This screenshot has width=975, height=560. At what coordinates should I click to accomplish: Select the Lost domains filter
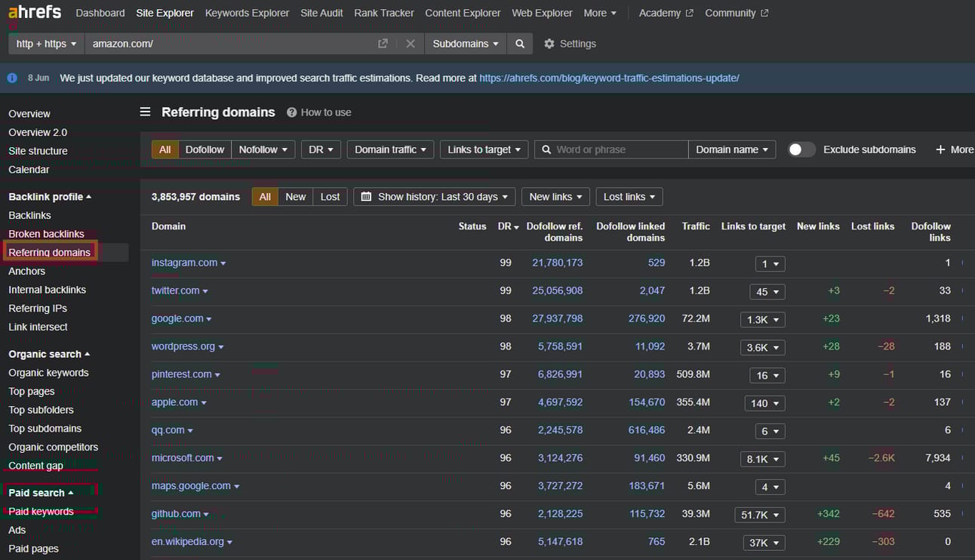[330, 196]
